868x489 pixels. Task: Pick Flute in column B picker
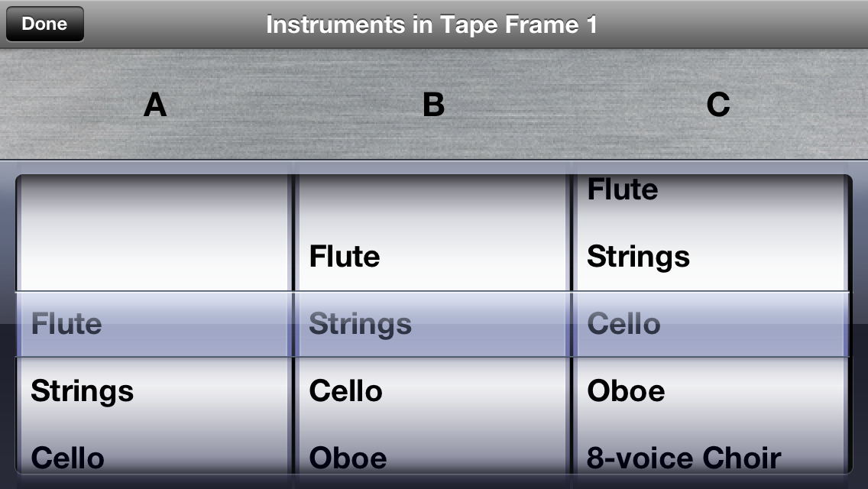tap(345, 257)
